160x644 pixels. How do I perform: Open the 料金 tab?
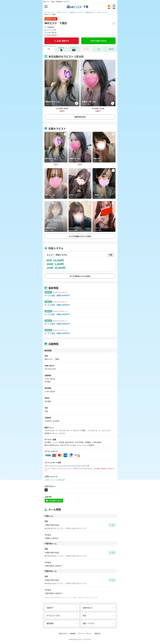click(x=99, y=49)
